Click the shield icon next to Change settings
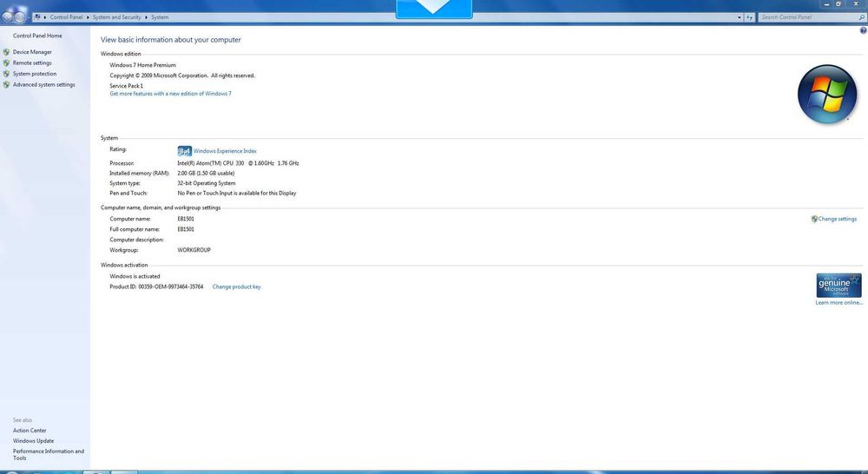The image size is (868, 474). tap(814, 219)
